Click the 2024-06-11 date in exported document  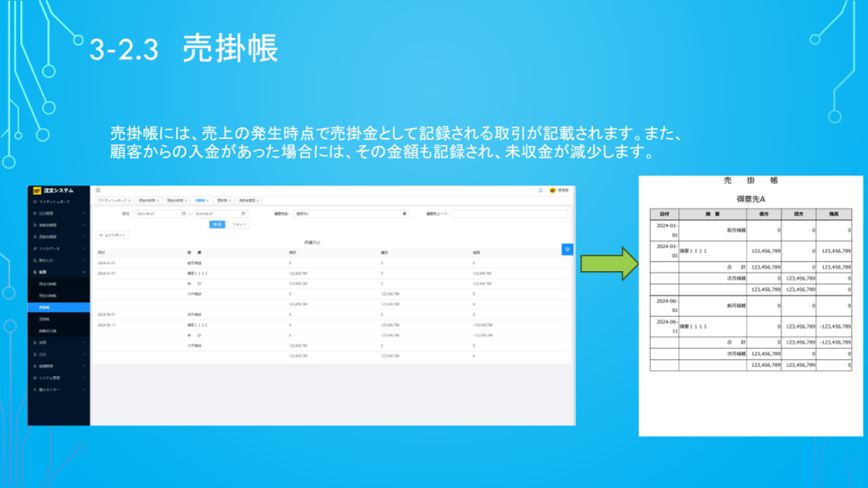point(666,326)
